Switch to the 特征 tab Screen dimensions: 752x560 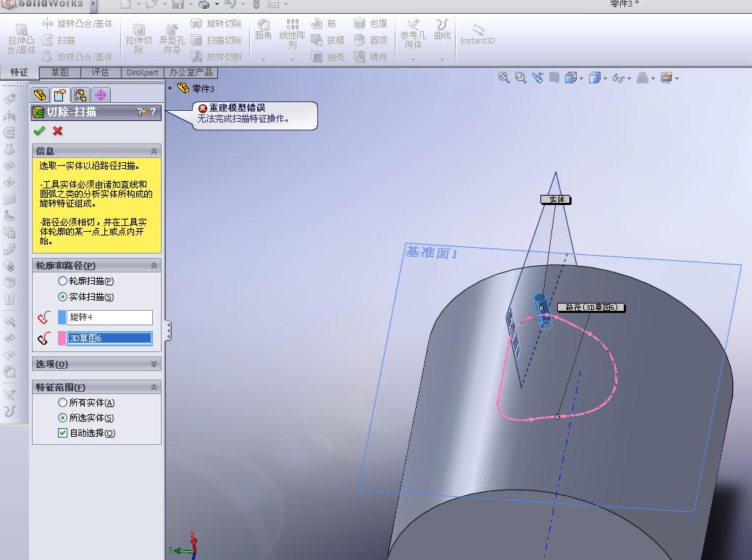pyautogui.click(x=19, y=72)
